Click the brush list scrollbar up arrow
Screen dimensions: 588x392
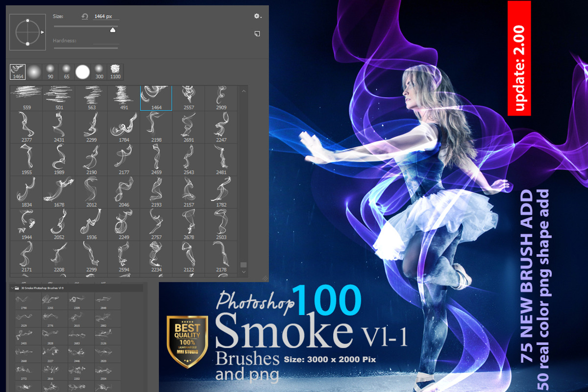[x=244, y=91]
